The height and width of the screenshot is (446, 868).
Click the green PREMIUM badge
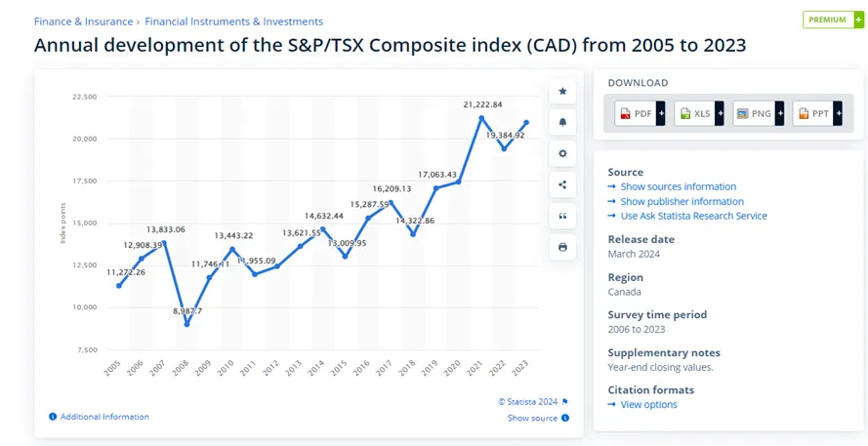click(x=833, y=20)
